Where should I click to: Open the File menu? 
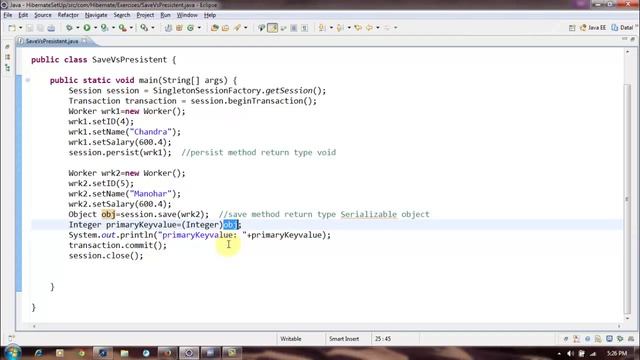tap(7, 15)
